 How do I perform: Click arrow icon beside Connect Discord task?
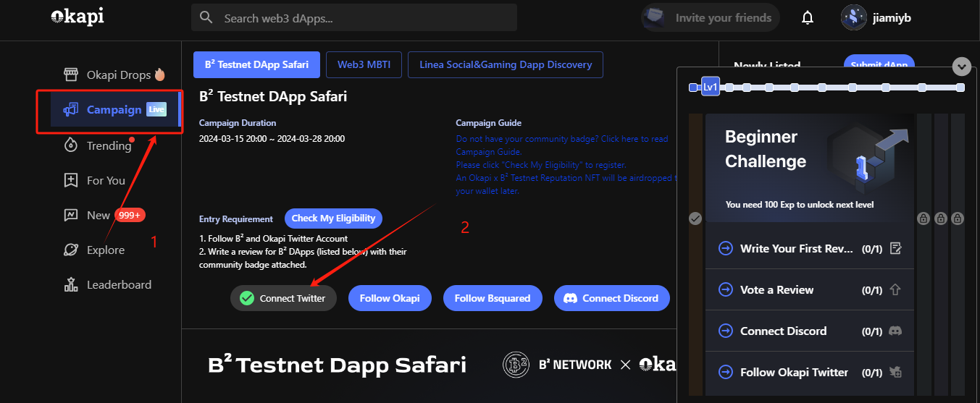725,331
